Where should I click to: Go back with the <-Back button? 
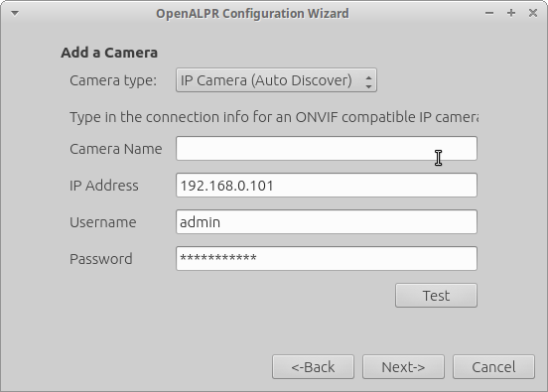click(x=313, y=367)
